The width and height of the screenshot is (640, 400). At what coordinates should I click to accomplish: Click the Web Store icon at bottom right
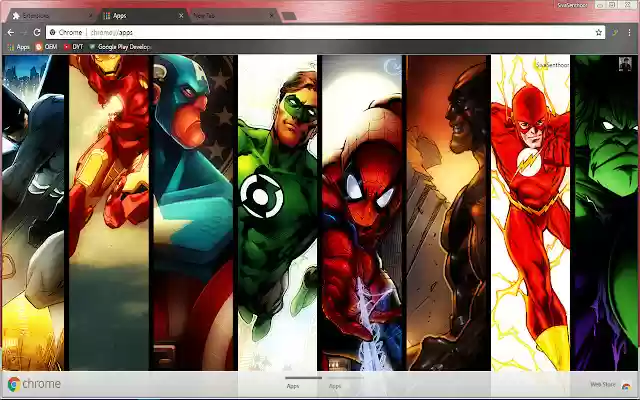click(x=626, y=386)
